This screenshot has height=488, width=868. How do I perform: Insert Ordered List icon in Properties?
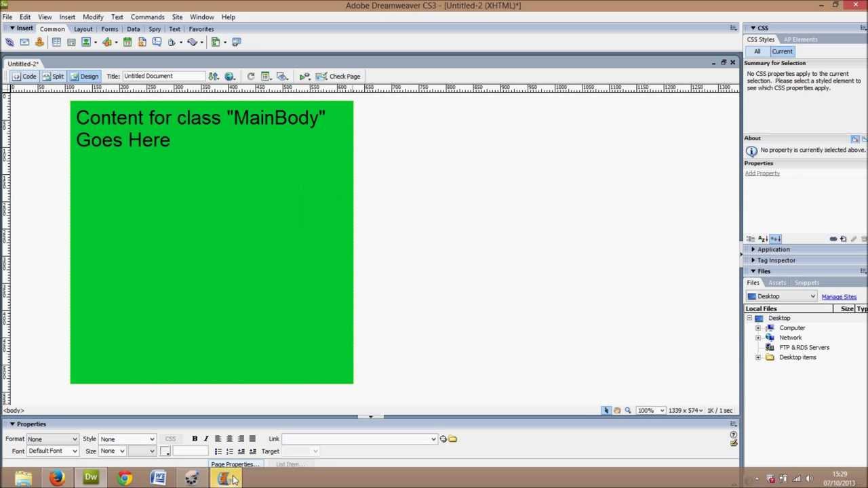coord(229,451)
